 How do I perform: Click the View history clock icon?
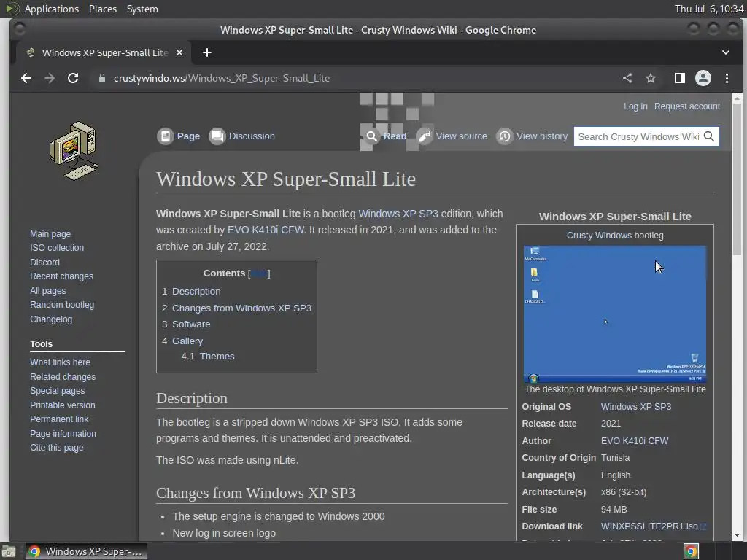click(x=505, y=136)
